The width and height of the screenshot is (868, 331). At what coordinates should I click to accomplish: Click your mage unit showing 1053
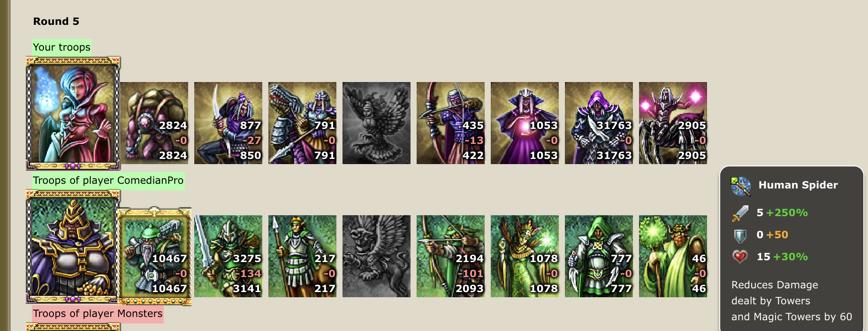[x=525, y=123]
